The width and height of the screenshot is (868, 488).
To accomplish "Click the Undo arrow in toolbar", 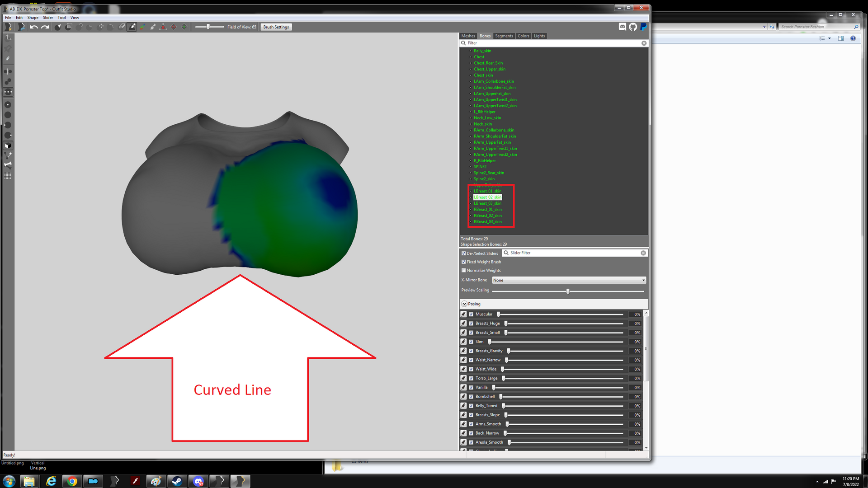I will click(34, 27).
